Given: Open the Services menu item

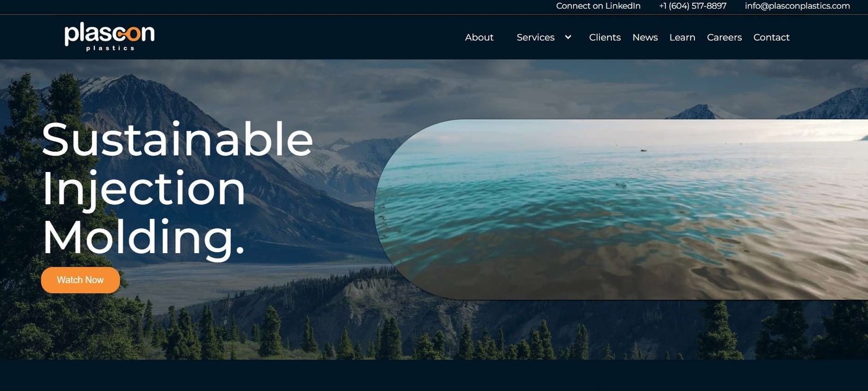Looking at the screenshot, I should [535, 37].
